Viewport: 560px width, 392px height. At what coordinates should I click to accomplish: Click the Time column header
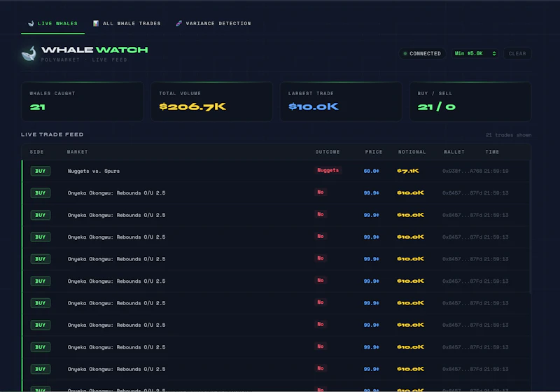[492, 152]
